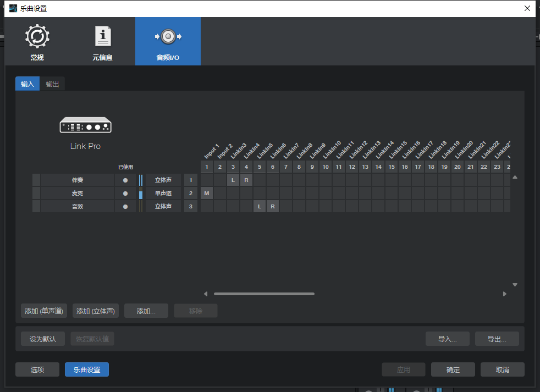Click the scroll-down triangle beside the matrix
The width and height of the screenshot is (540, 392).
(515, 285)
